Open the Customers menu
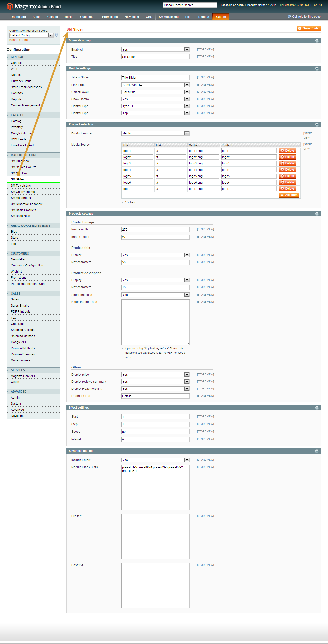The height and width of the screenshot is (644, 328). coord(88,17)
